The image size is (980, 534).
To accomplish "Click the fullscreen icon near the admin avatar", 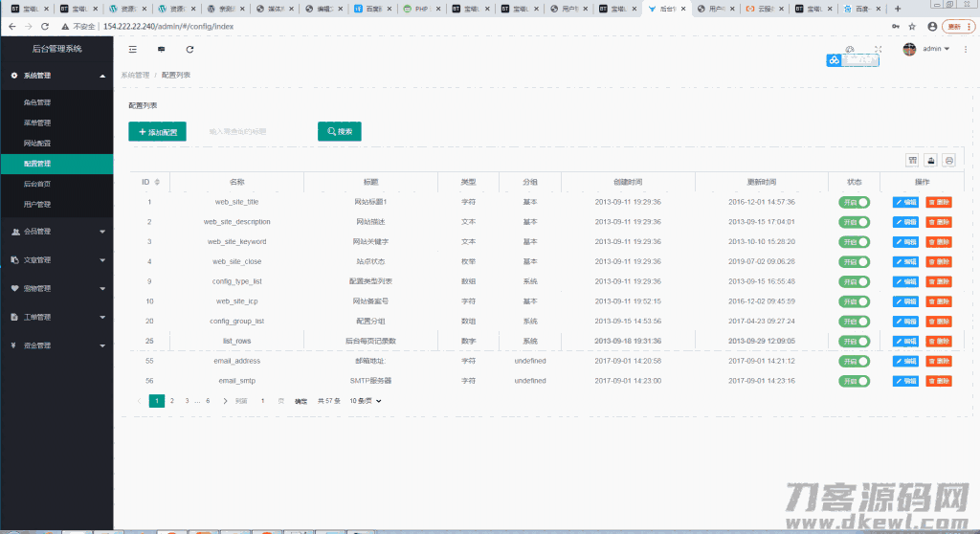I will click(x=879, y=49).
